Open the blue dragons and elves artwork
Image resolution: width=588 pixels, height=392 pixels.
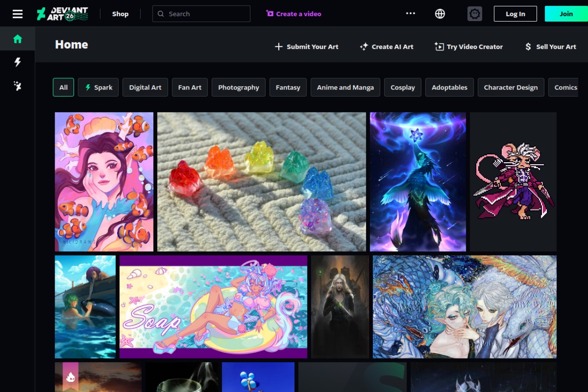(x=465, y=307)
